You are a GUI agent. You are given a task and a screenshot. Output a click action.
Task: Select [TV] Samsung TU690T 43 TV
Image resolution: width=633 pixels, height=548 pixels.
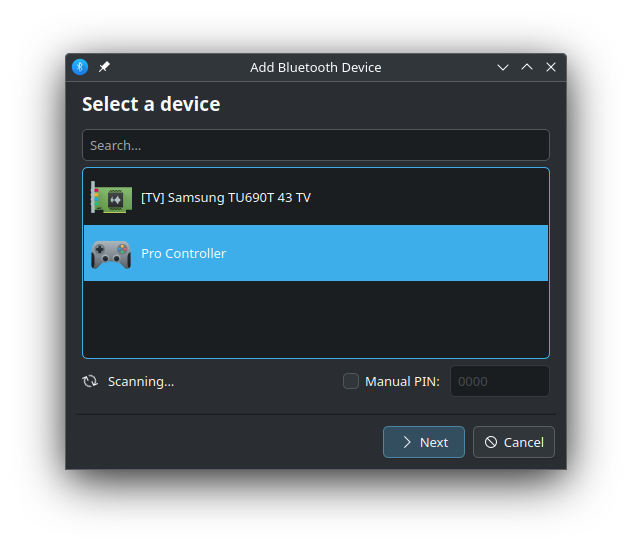(316, 197)
